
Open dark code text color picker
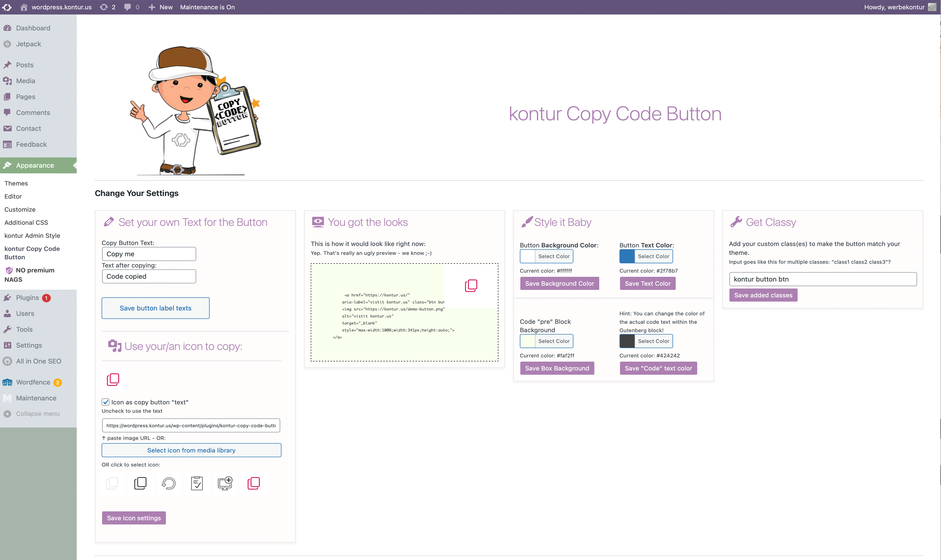(646, 341)
